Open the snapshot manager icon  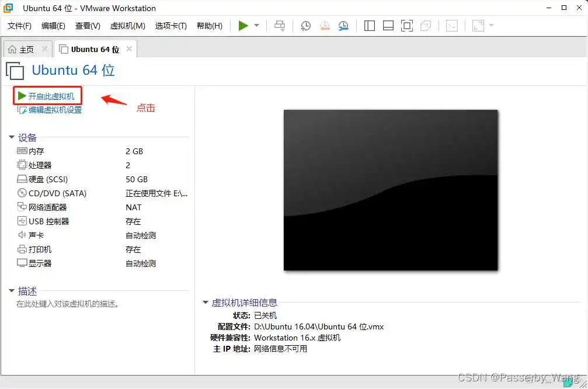[x=343, y=26]
